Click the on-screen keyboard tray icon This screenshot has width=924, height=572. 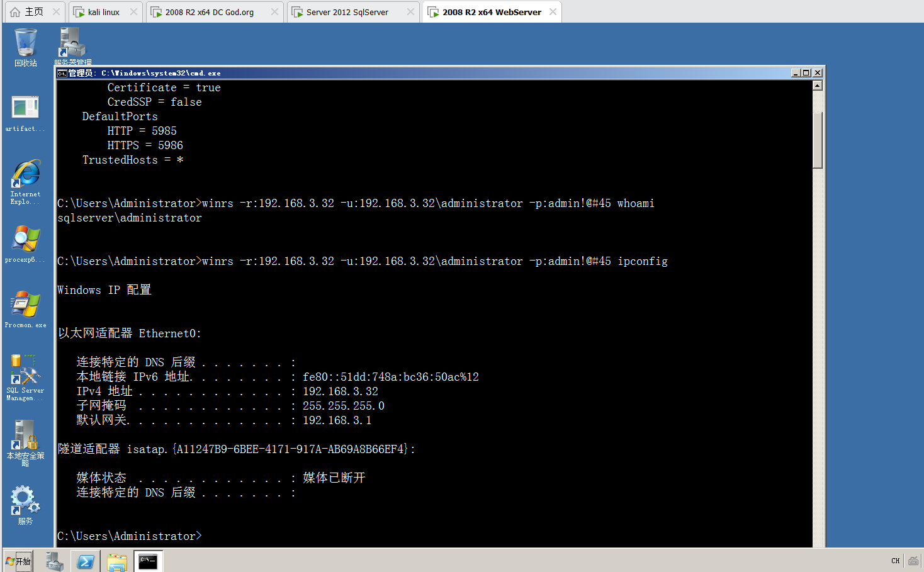pos(913,561)
